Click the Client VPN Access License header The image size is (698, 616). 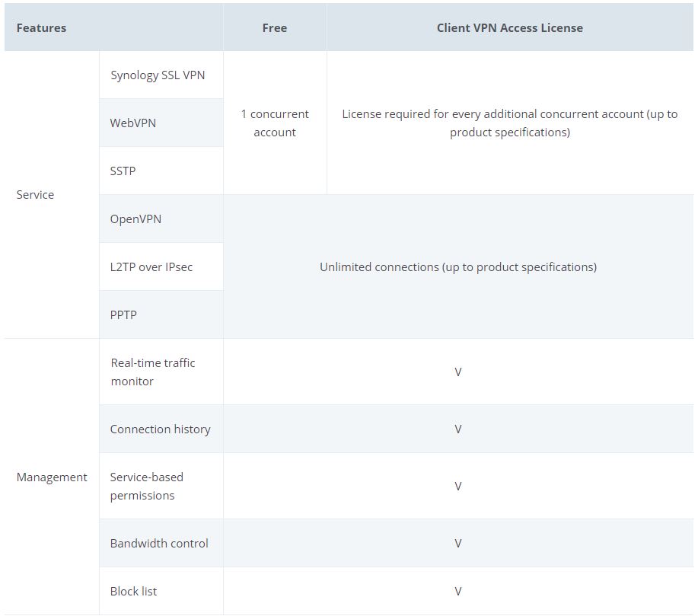pos(509,28)
